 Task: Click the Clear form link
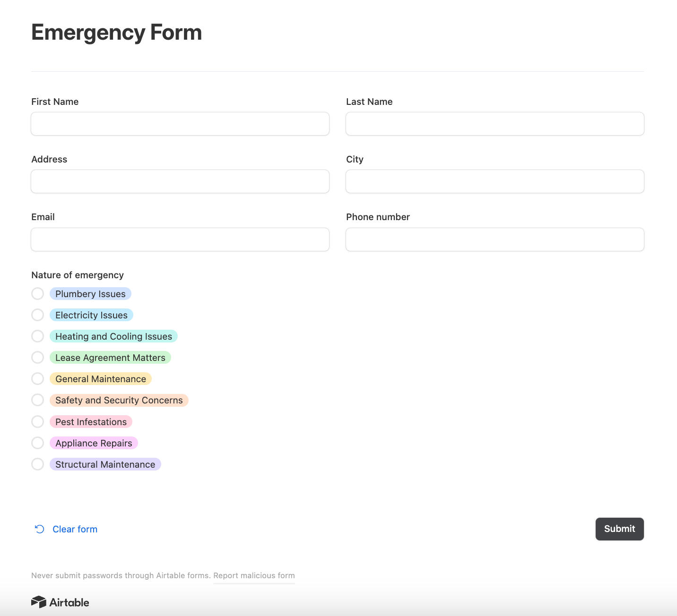(x=75, y=529)
